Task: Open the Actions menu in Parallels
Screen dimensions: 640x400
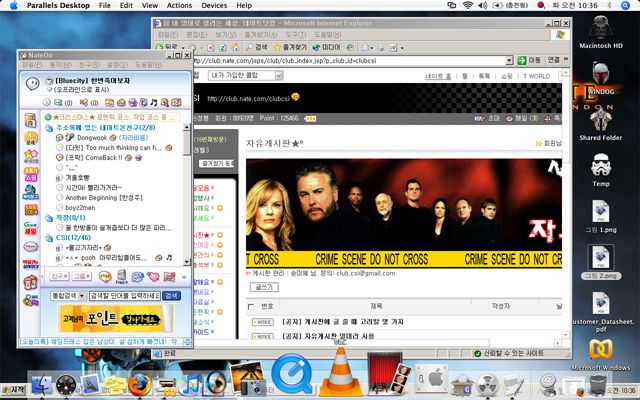Action: coord(179,5)
